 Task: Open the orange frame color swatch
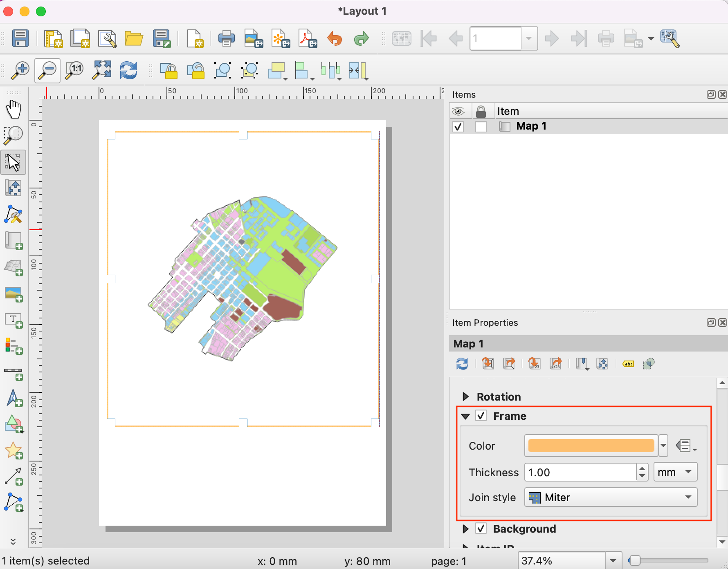pos(591,446)
